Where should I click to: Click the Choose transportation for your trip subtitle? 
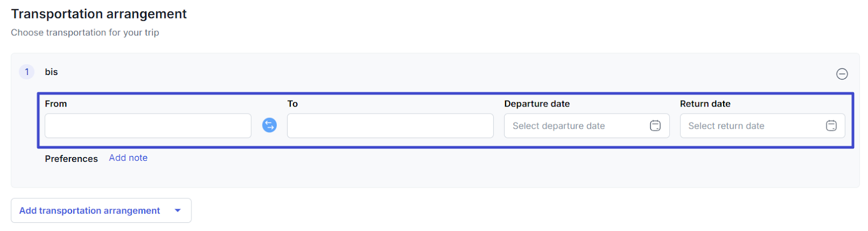point(85,33)
